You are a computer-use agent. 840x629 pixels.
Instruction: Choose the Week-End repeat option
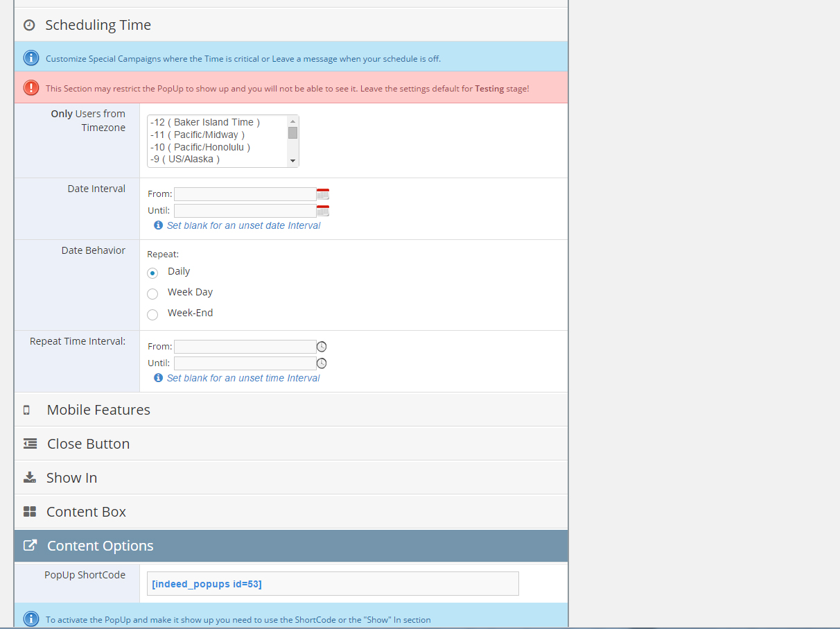point(152,314)
